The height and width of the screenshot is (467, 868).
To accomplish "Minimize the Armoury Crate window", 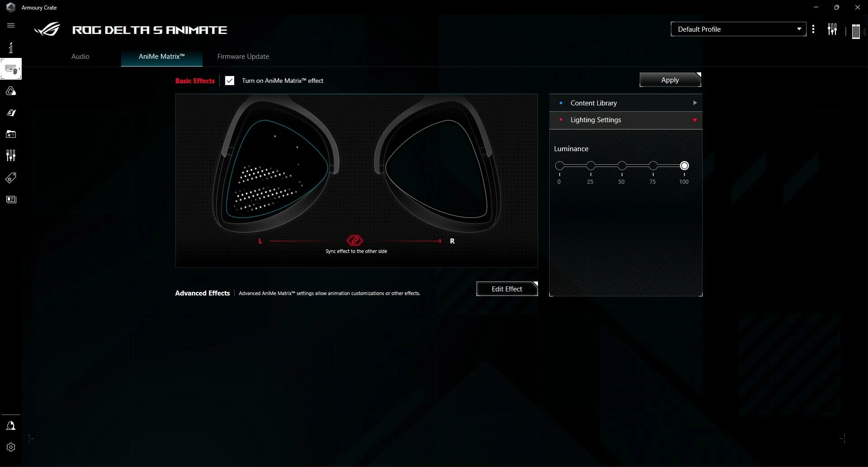I will [816, 7].
